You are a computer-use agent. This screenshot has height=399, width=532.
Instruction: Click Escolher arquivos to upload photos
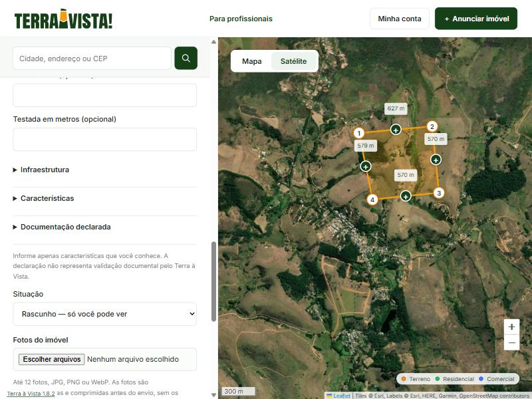point(52,359)
